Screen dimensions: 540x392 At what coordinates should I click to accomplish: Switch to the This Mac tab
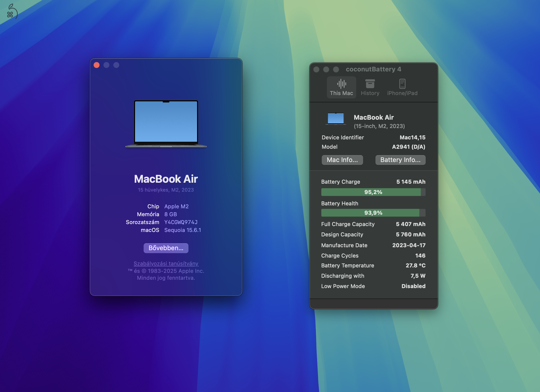341,87
